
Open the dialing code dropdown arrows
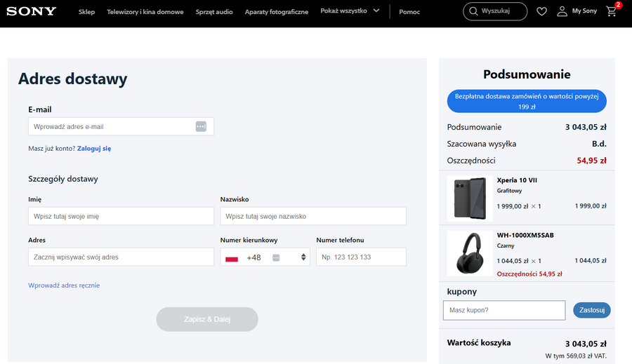pyautogui.click(x=303, y=257)
